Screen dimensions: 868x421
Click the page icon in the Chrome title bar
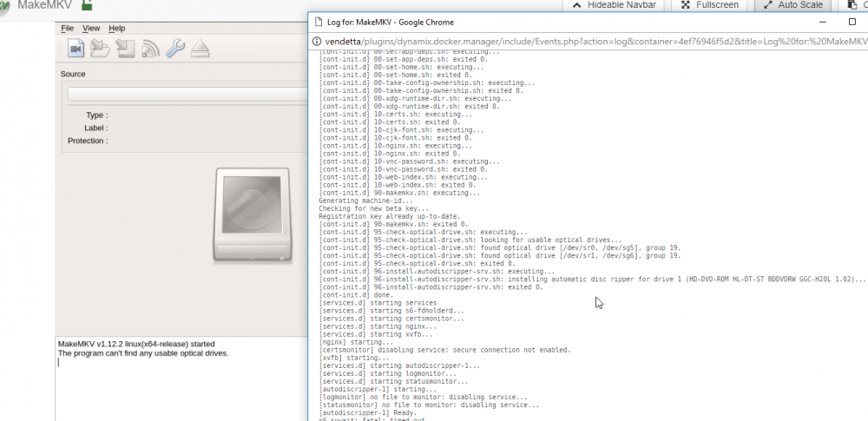point(319,23)
